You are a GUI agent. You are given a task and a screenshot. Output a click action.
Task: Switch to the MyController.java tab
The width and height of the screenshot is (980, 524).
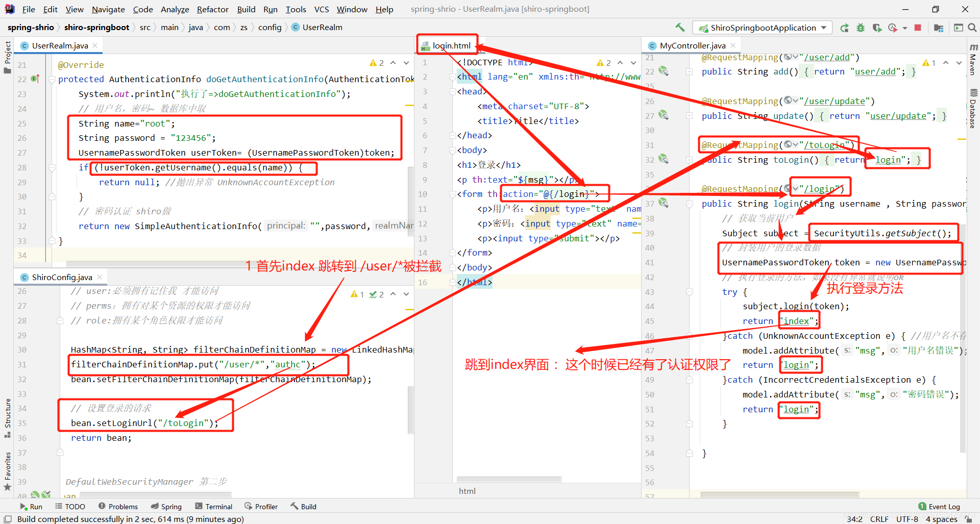(x=692, y=45)
